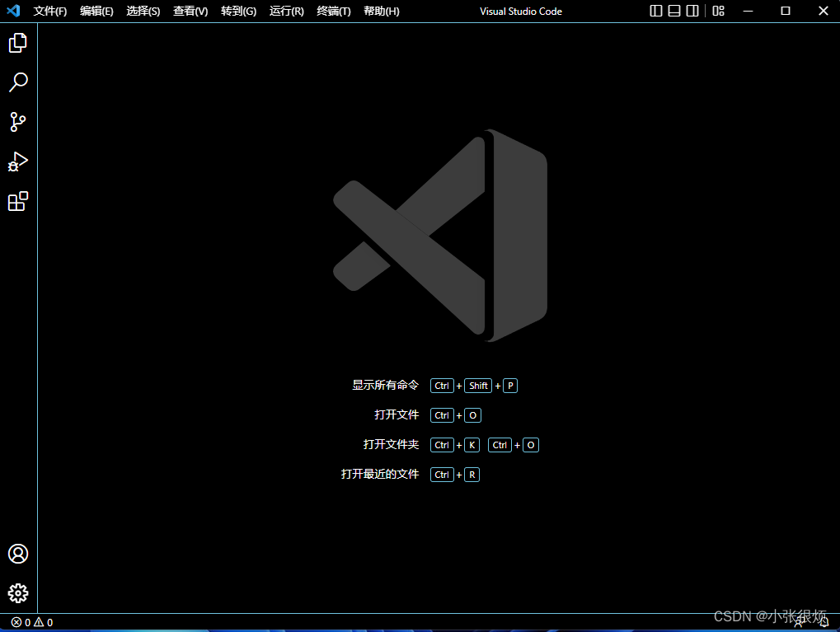Screen dimensions: 840x632
Task: Toggle the bottom panel layout icon
Action: tap(674, 11)
